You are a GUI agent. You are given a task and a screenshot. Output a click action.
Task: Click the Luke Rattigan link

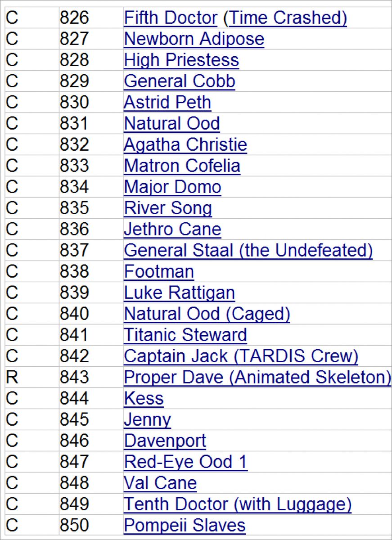pos(179,293)
